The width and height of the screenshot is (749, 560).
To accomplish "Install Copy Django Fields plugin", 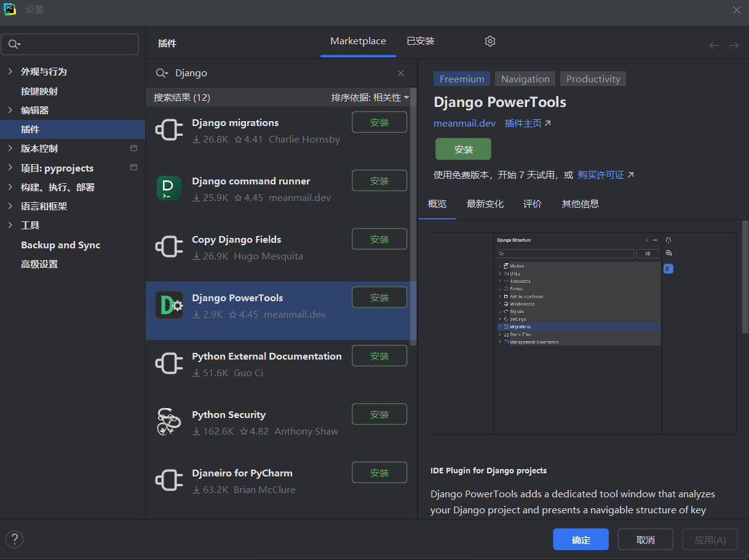I will [x=379, y=239].
